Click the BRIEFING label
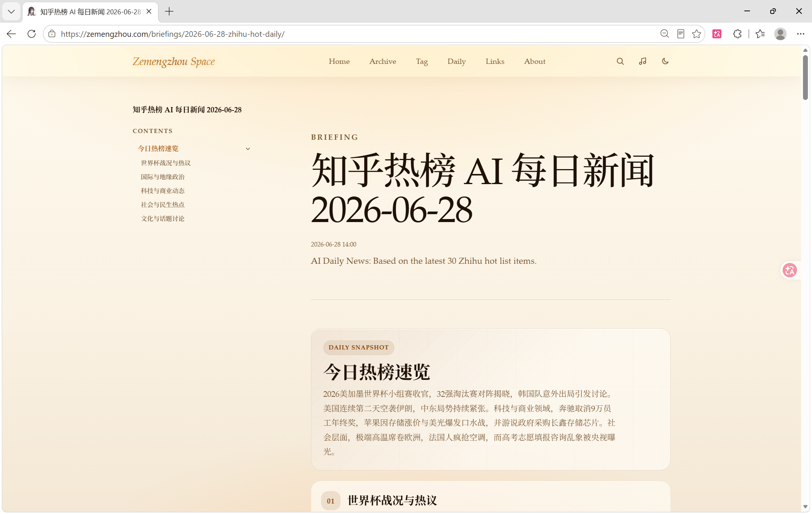812x514 pixels. [335, 137]
